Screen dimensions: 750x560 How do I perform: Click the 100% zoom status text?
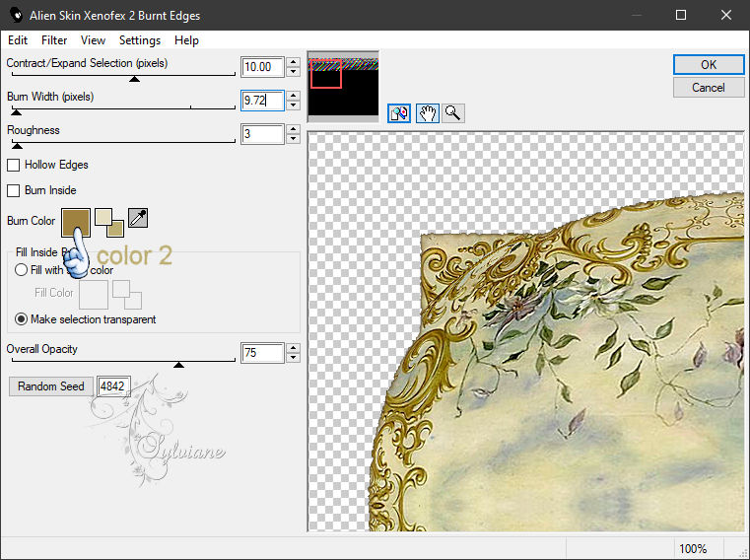click(693, 548)
